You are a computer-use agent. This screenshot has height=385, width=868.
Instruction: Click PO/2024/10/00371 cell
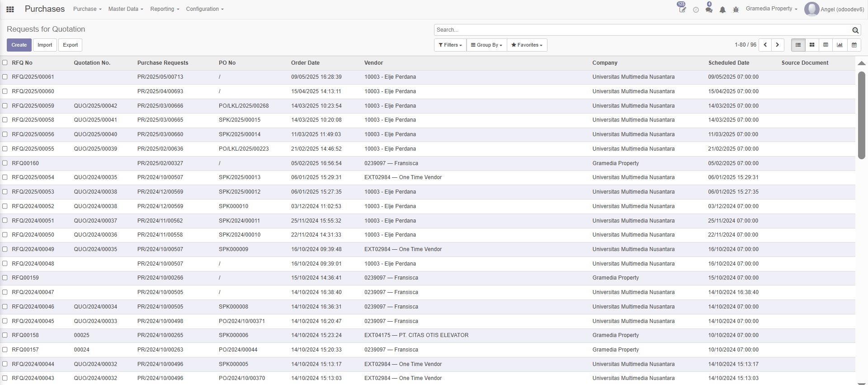point(242,321)
